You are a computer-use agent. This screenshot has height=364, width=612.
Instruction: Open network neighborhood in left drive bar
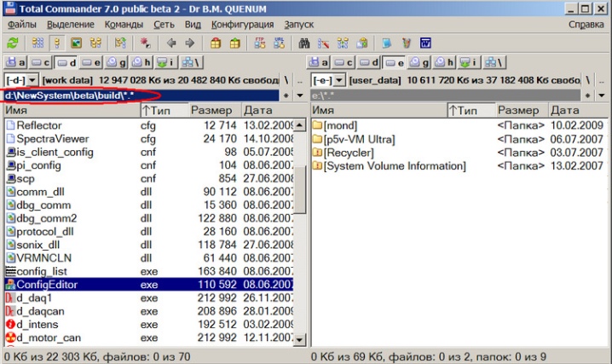pos(191,62)
